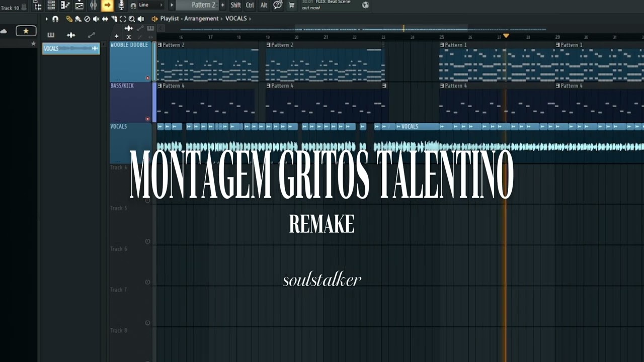Mute the BASS/KICK track

147,119
